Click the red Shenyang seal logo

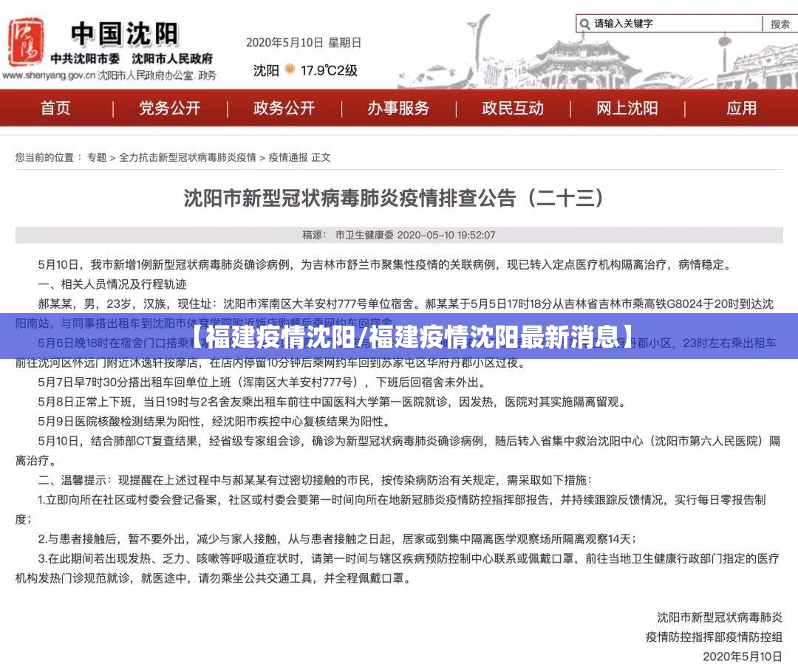click(26, 41)
